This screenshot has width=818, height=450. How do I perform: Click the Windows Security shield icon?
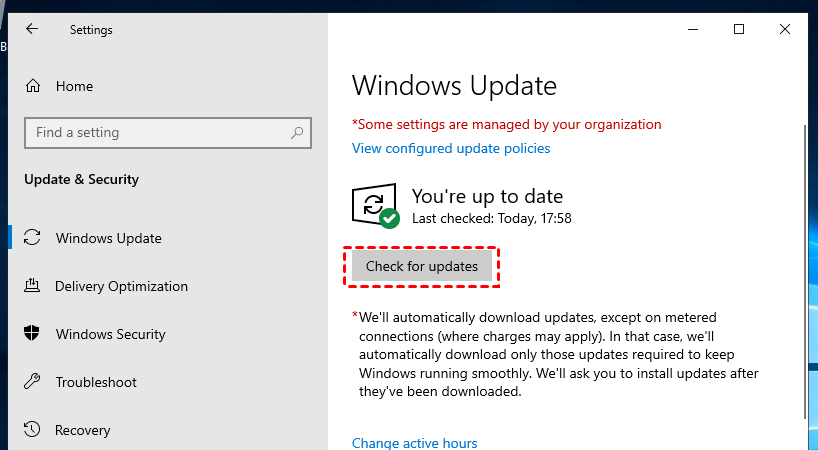[x=33, y=334]
